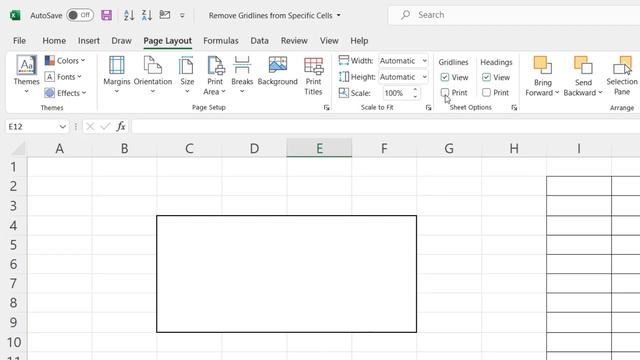This screenshot has width=640, height=360.
Task: Click the Cancel X icon in formula bar
Action: click(90, 127)
